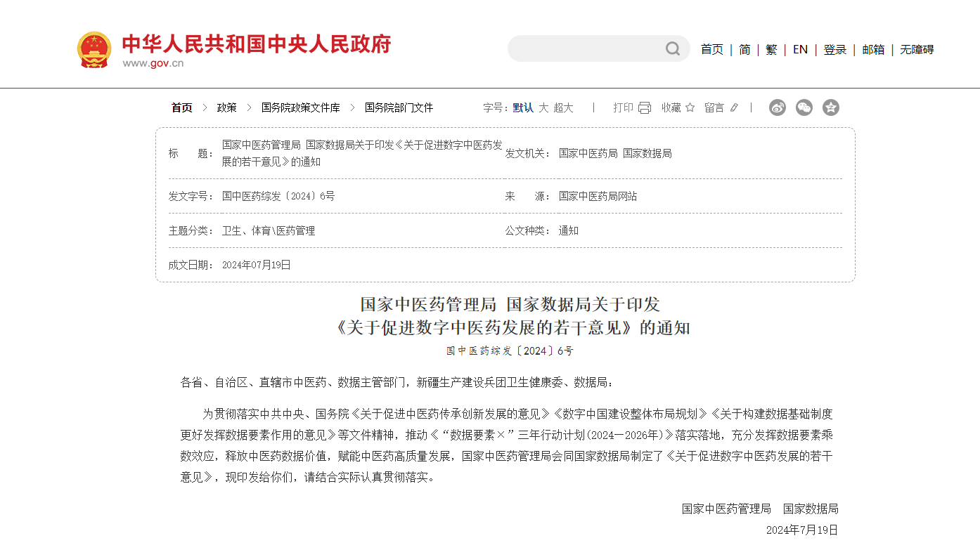Viewport: 980px width, 550px height.
Task: Click 国家中医药局 国家数据局 issuing agency value
Action: point(615,153)
